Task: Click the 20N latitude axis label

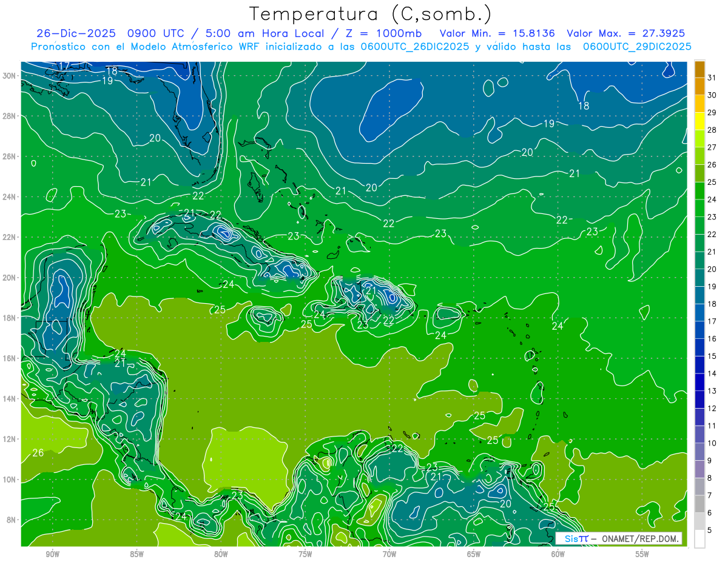Action: [10, 278]
